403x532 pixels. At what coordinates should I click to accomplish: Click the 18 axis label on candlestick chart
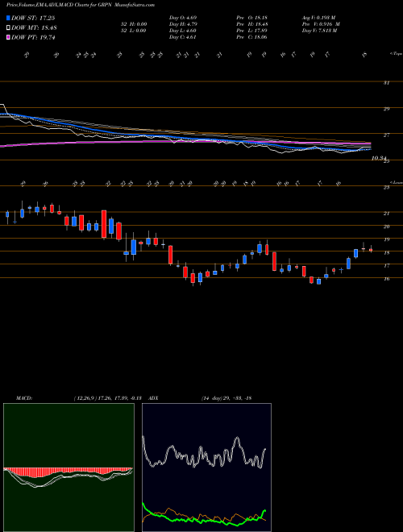(x=386, y=253)
